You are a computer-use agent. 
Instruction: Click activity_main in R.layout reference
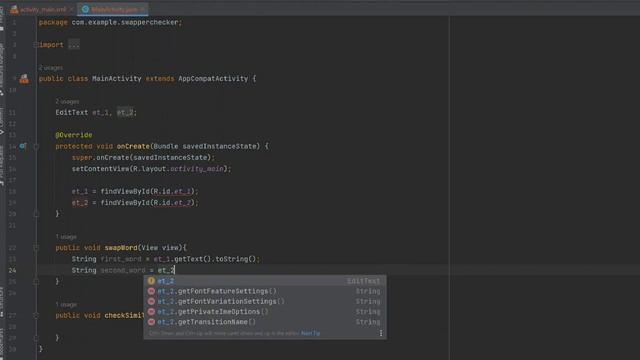(x=197, y=169)
